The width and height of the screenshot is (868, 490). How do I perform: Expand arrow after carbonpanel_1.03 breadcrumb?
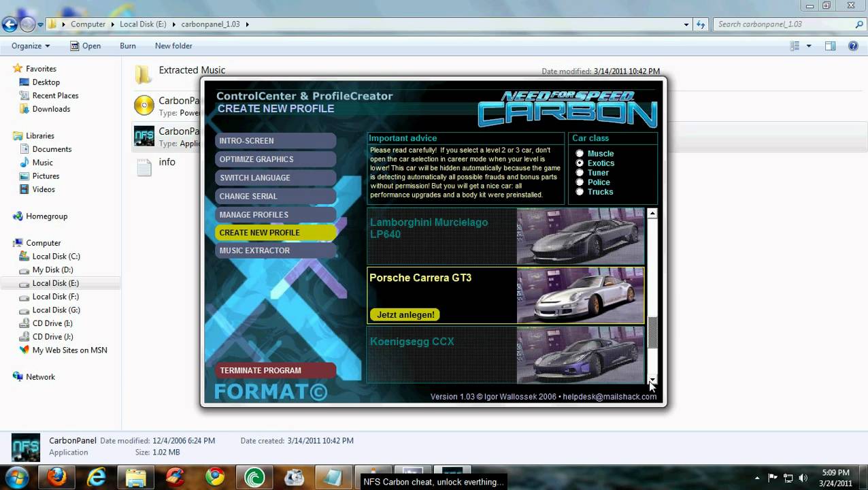[247, 24]
